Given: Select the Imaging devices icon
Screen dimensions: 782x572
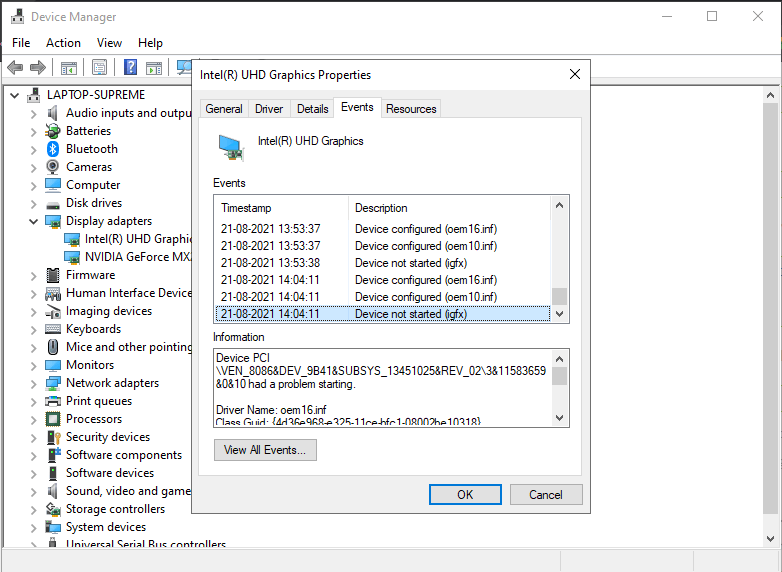Looking at the screenshot, I should [53, 312].
